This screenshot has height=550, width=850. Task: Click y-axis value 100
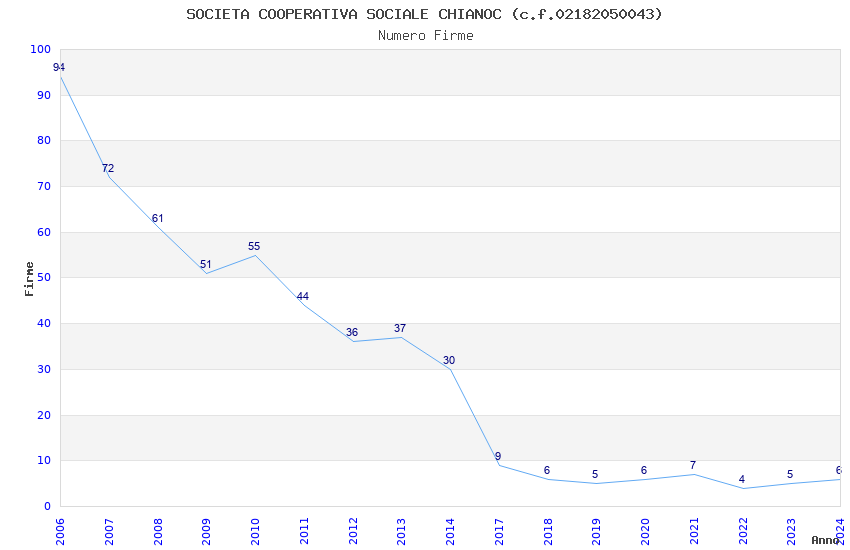pos(41,49)
